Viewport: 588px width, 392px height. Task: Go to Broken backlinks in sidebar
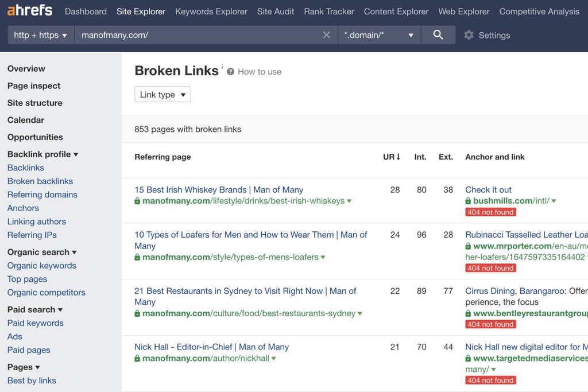point(40,181)
